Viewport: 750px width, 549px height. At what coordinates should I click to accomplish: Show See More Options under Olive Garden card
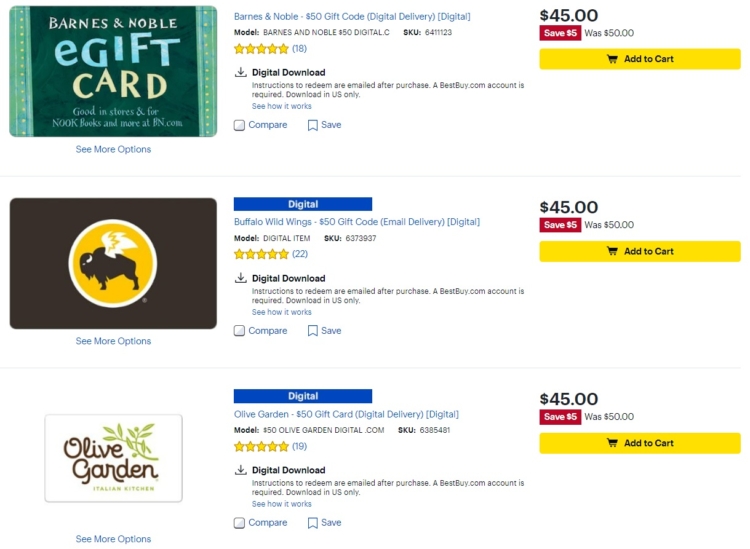coord(113,539)
